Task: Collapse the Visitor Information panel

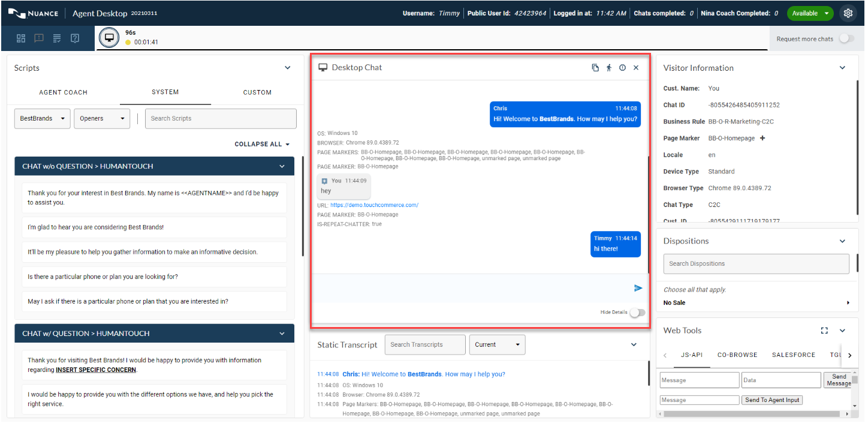Action: [x=842, y=68]
